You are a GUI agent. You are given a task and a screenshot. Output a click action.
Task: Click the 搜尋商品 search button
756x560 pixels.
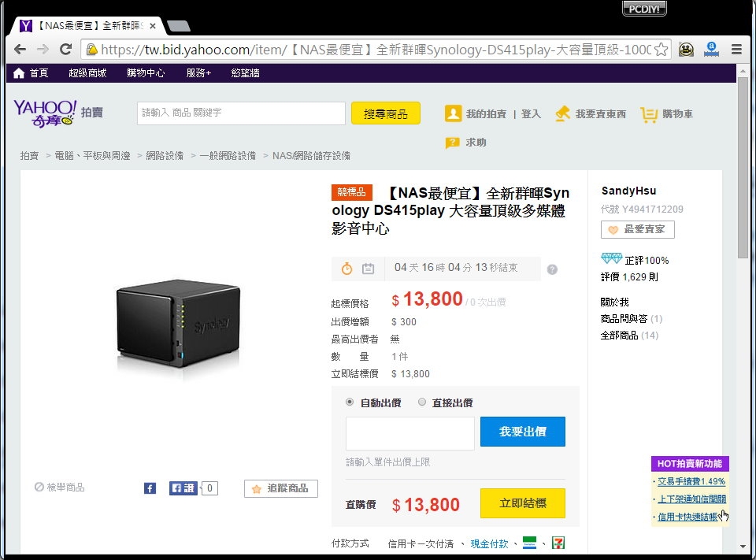pos(386,113)
